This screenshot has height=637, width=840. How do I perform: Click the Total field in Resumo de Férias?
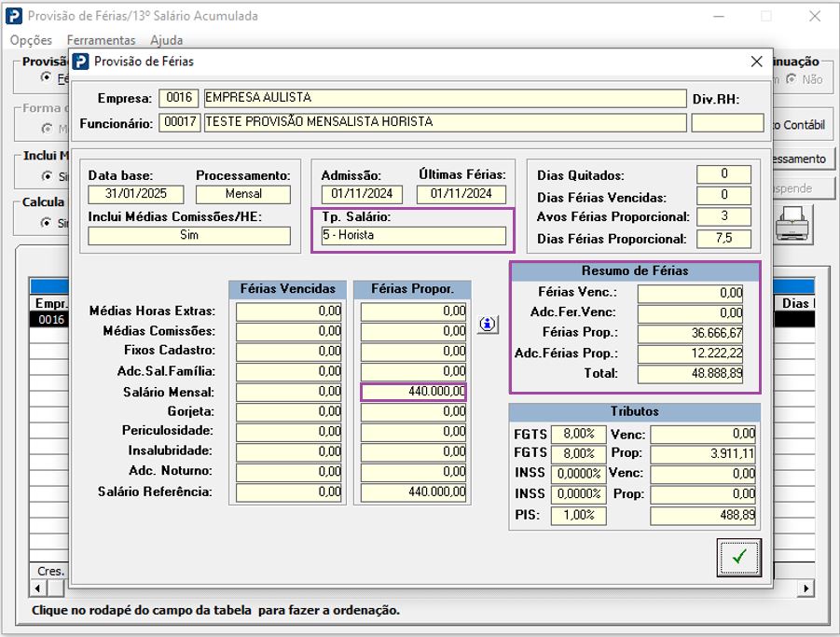[x=691, y=373]
